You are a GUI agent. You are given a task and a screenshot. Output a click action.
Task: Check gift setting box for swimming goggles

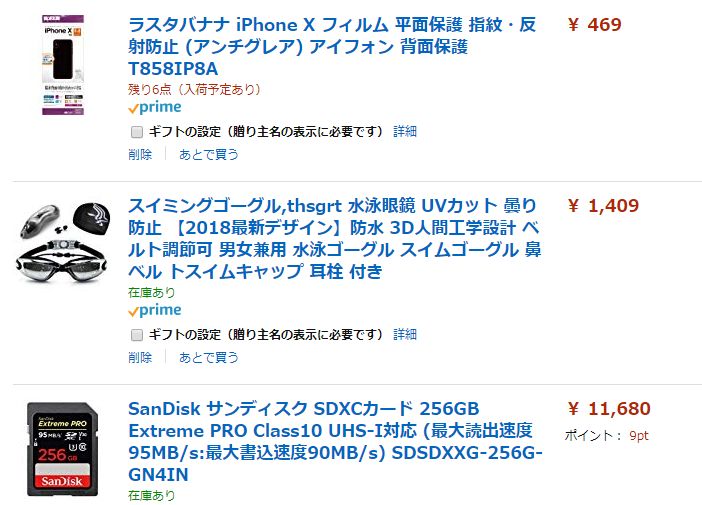[136, 334]
